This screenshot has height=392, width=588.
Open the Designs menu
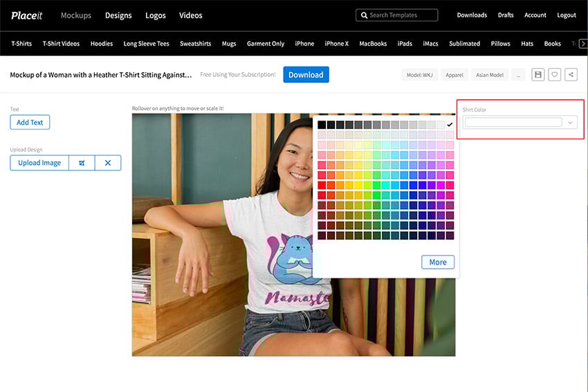pos(118,15)
